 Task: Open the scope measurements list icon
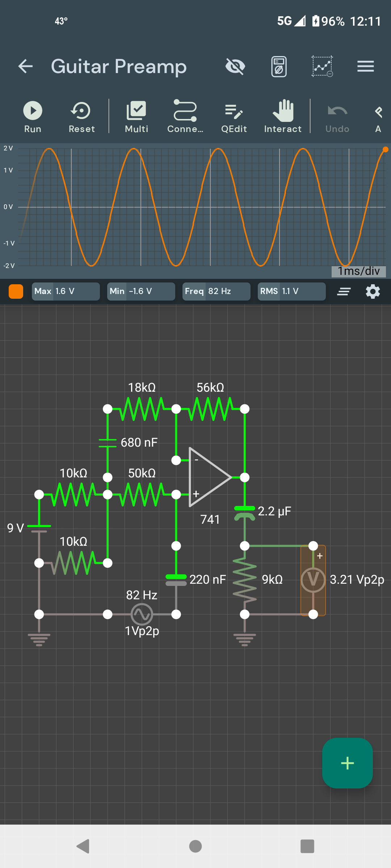[344, 292]
